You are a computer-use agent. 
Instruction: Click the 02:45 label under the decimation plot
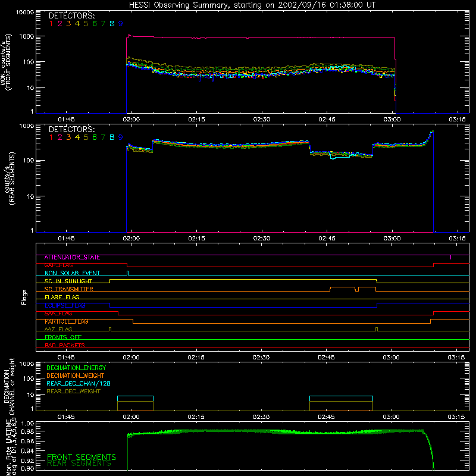coord(326,417)
